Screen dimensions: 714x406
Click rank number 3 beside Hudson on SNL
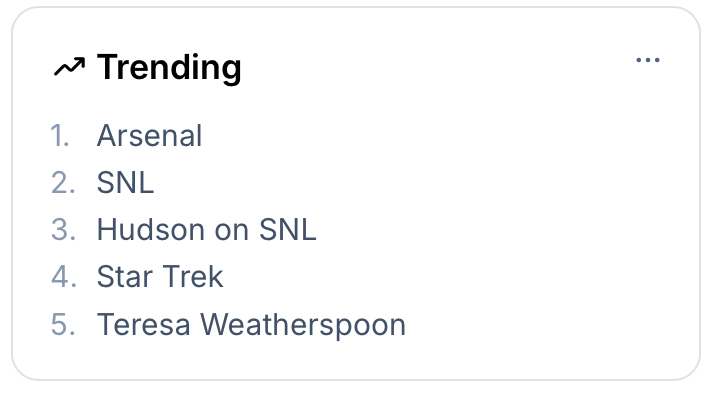(62, 230)
